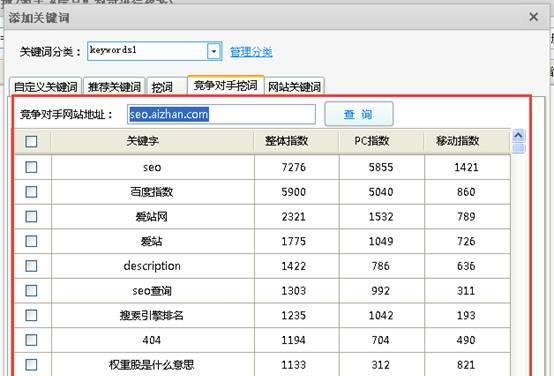
Task: Click the mobile index value 636
Action: 466,266
